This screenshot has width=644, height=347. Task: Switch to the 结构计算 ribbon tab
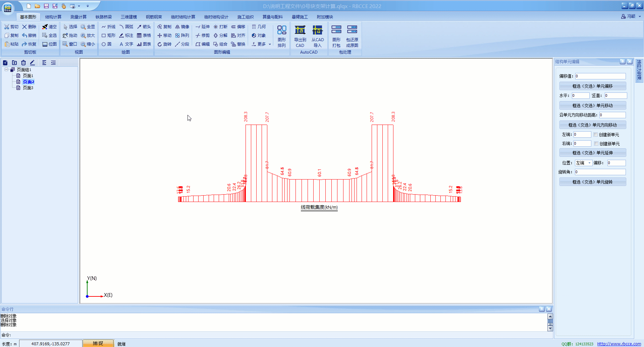coord(53,17)
